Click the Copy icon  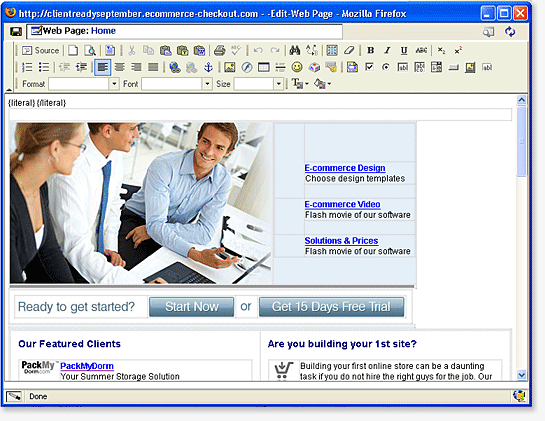coord(148,51)
